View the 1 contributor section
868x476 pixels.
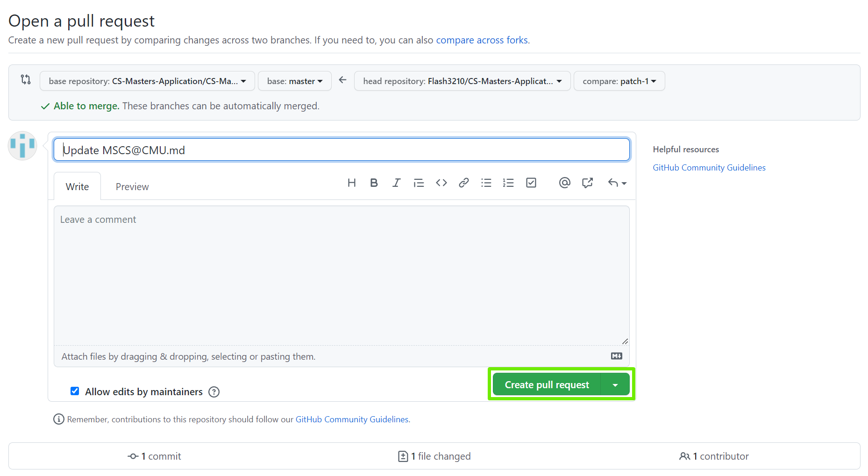coord(714,456)
